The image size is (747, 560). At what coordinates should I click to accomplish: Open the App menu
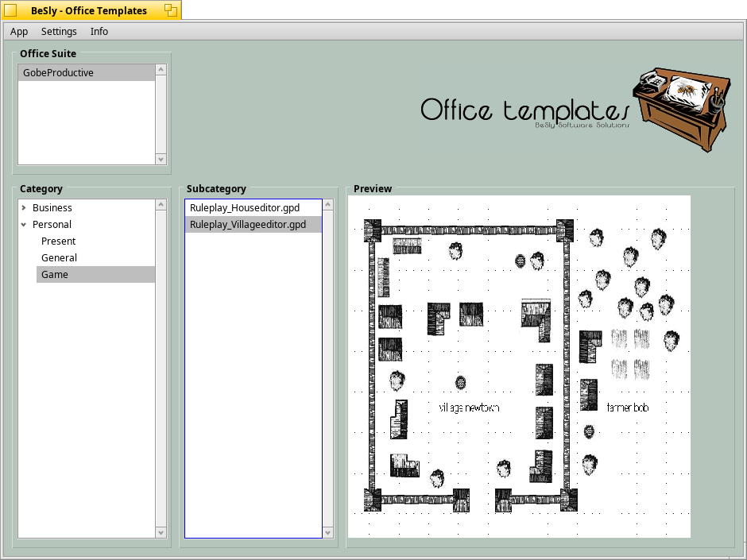coord(19,32)
